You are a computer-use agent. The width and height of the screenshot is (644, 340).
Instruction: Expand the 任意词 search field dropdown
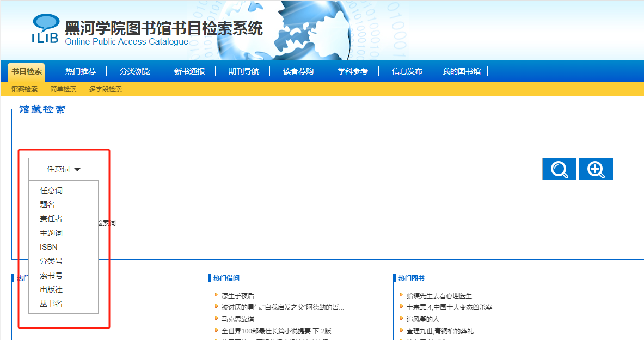tap(64, 169)
